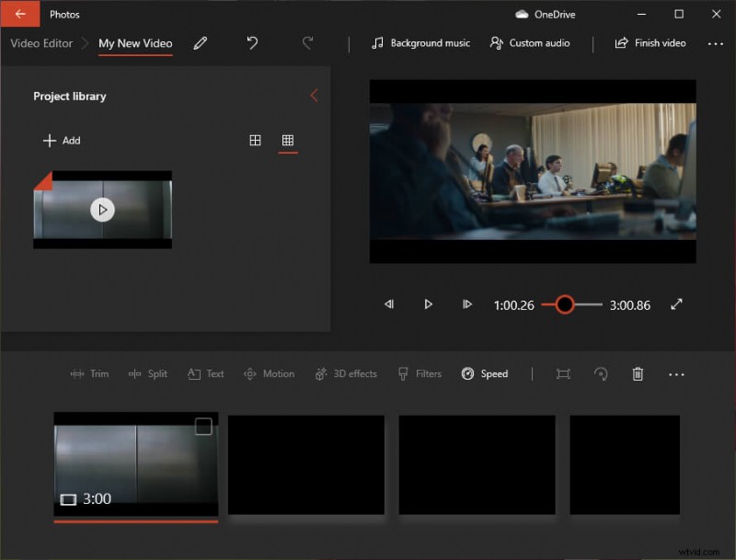
Task: Play the preview video
Action: pyautogui.click(x=429, y=303)
